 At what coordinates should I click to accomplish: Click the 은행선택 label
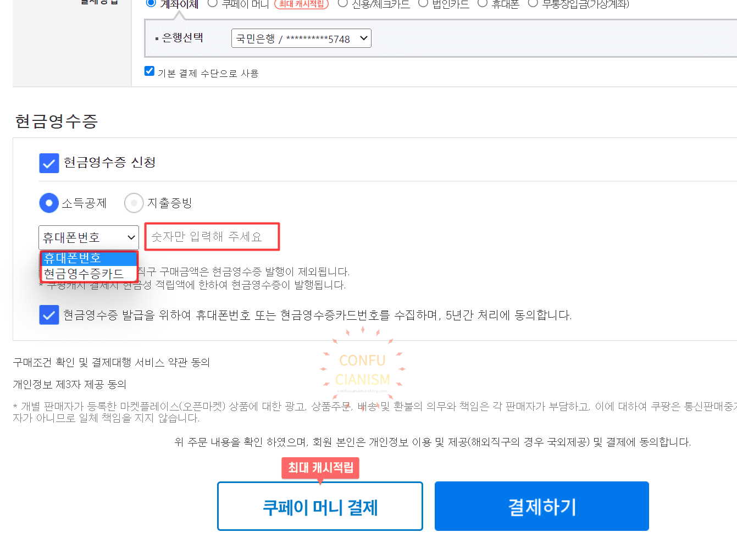pos(183,38)
